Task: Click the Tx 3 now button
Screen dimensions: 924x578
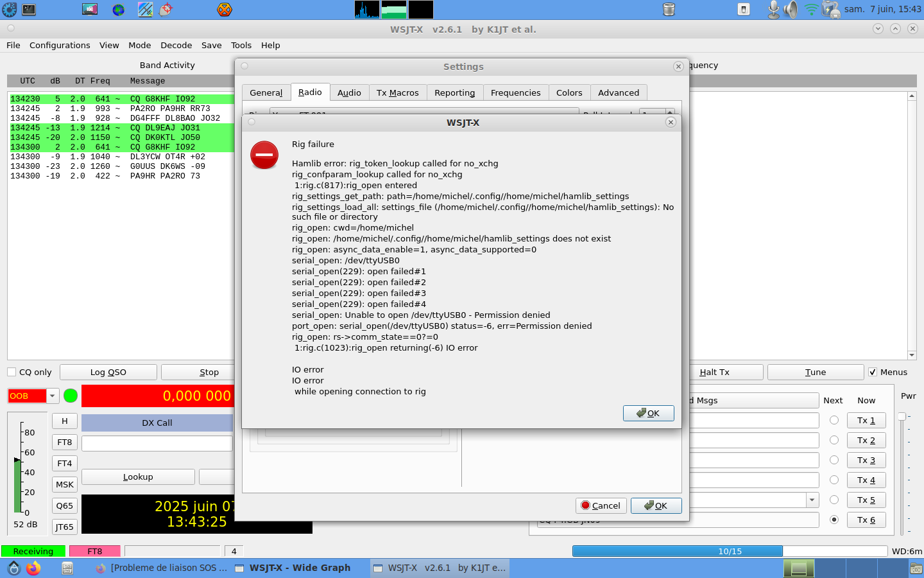Action: [x=866, y=460]
